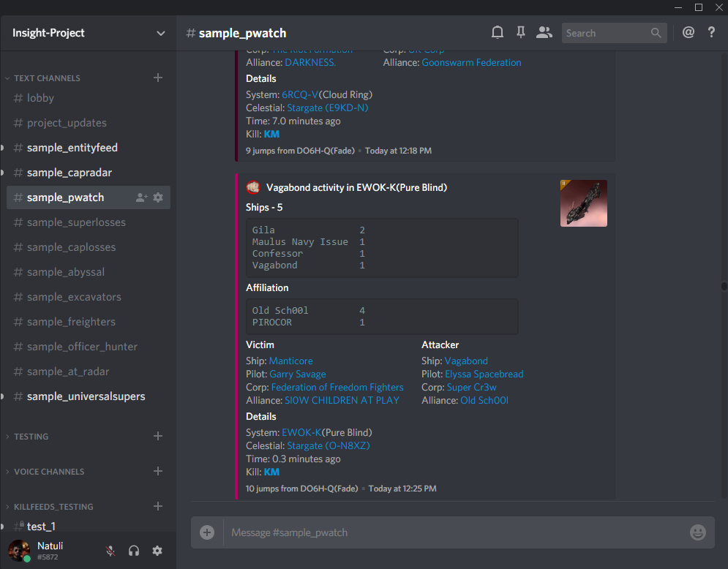The width and height of the screenshot is (728, 569).
Task: Open sample_freighters channel
Action: (x=89, y=322)
